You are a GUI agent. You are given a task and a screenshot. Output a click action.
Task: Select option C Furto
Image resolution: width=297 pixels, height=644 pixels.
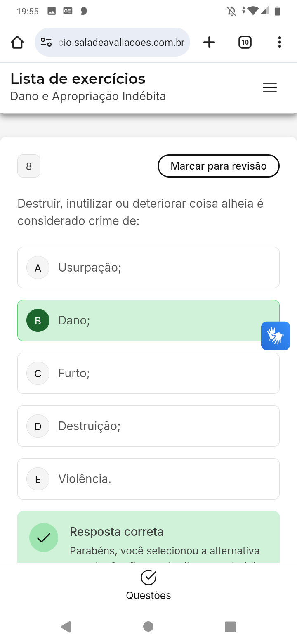tap(148, 373)
